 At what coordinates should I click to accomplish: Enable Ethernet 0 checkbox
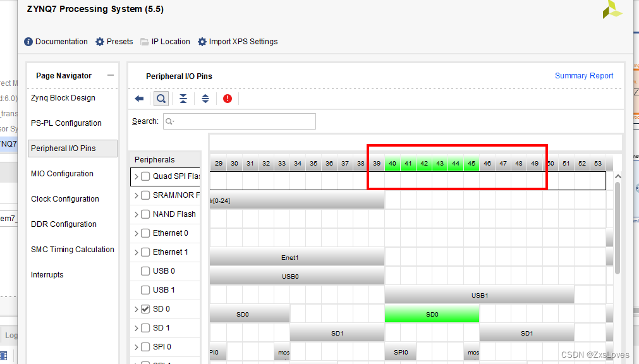[x=145, y=233]
